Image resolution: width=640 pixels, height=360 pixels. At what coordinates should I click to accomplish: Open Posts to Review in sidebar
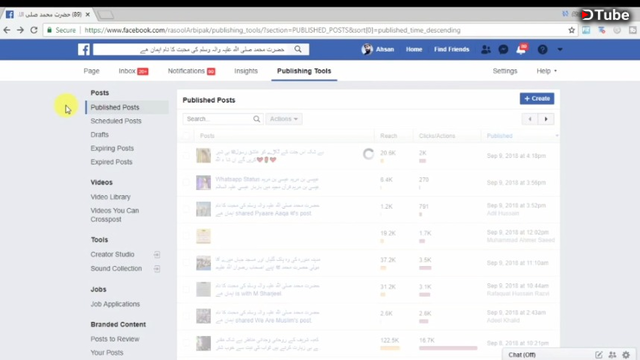click(115, 339)
